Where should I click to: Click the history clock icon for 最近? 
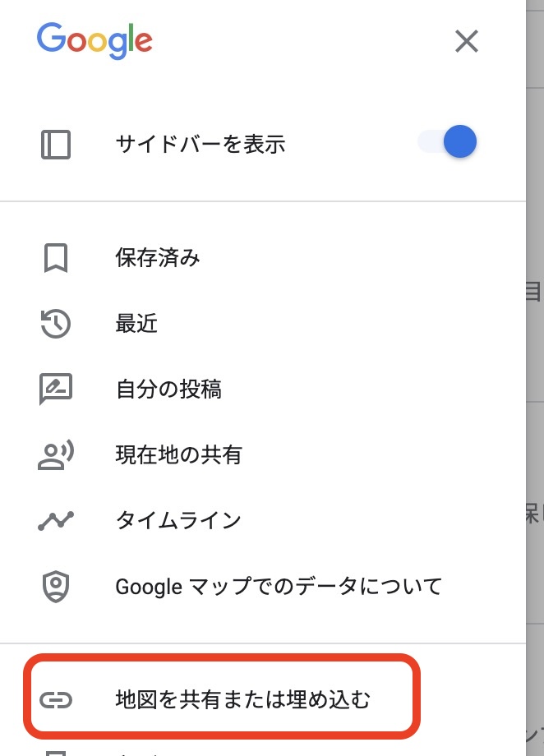click(x=56, y=324)
